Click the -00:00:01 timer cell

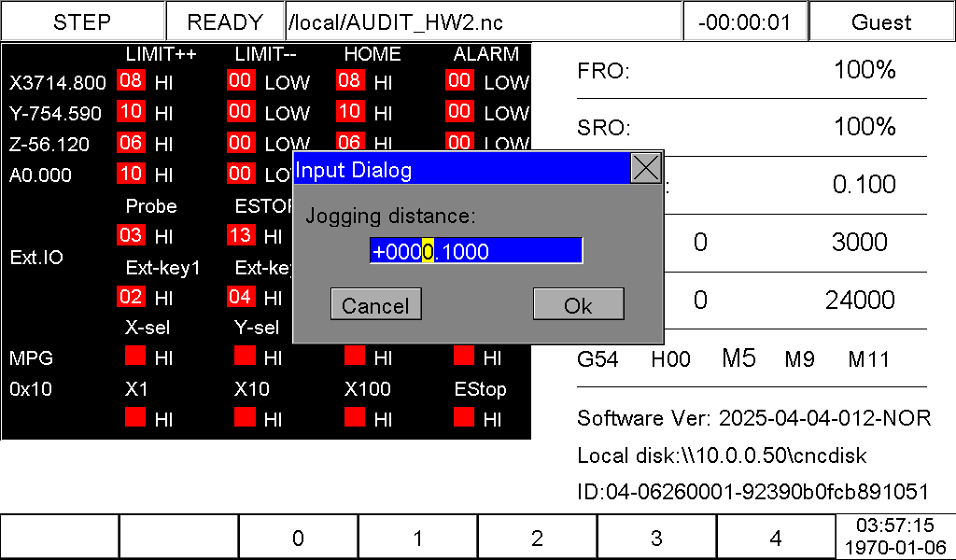(x=744, y=22)
